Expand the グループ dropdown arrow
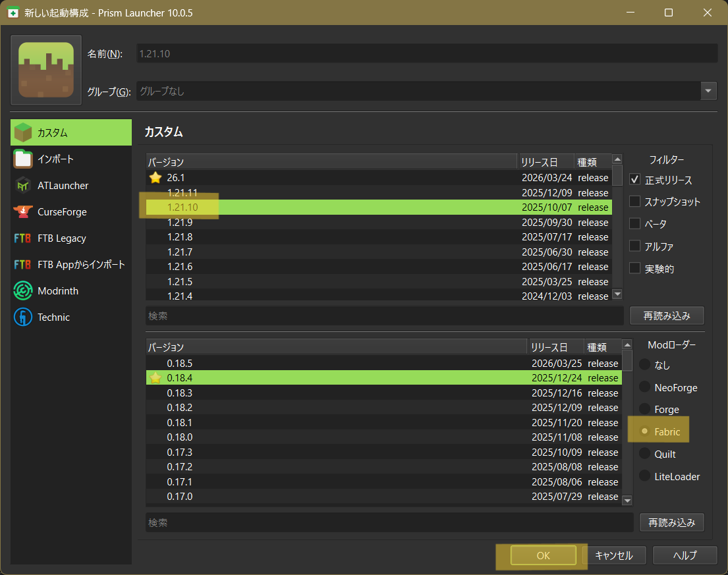 click(x=709, y=91)
